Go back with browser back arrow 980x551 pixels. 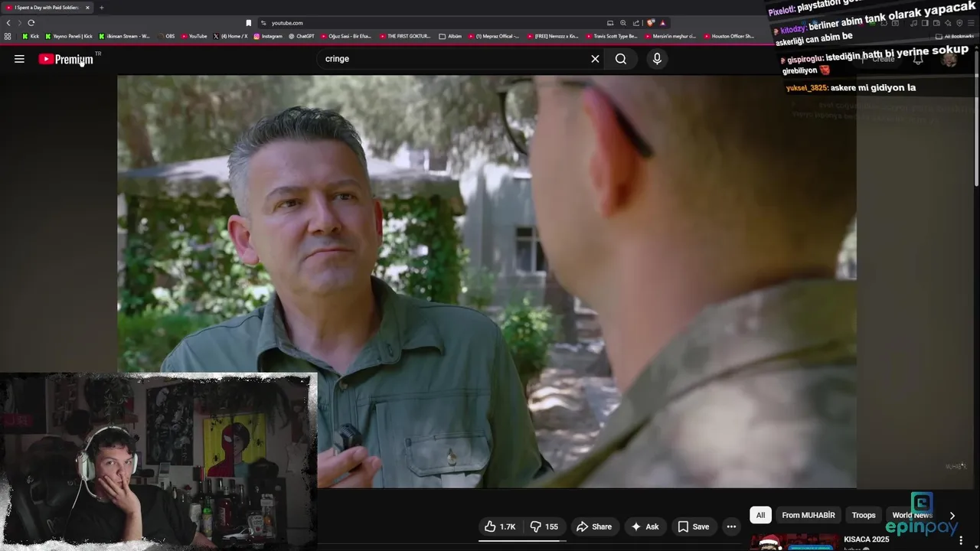8,23
